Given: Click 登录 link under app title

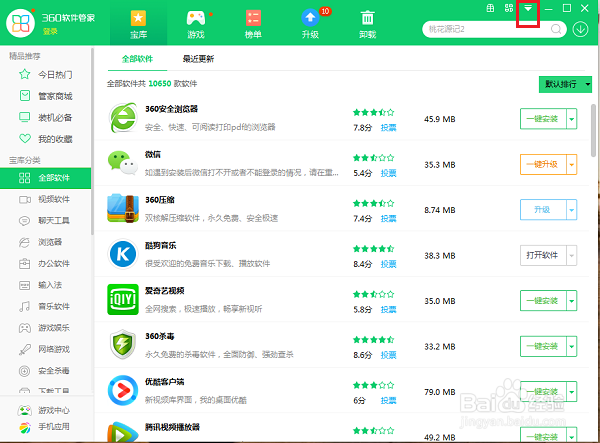Looking at the screenshot, I should [50, 31].
